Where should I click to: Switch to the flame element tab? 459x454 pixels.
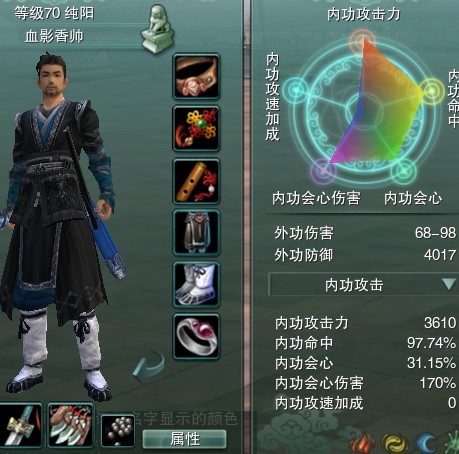pos(363,443)
